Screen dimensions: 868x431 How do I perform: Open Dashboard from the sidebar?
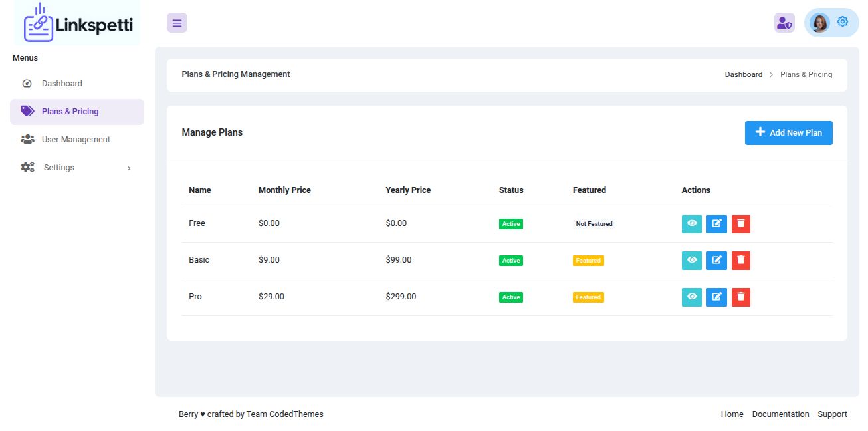[x=62, y=84]
